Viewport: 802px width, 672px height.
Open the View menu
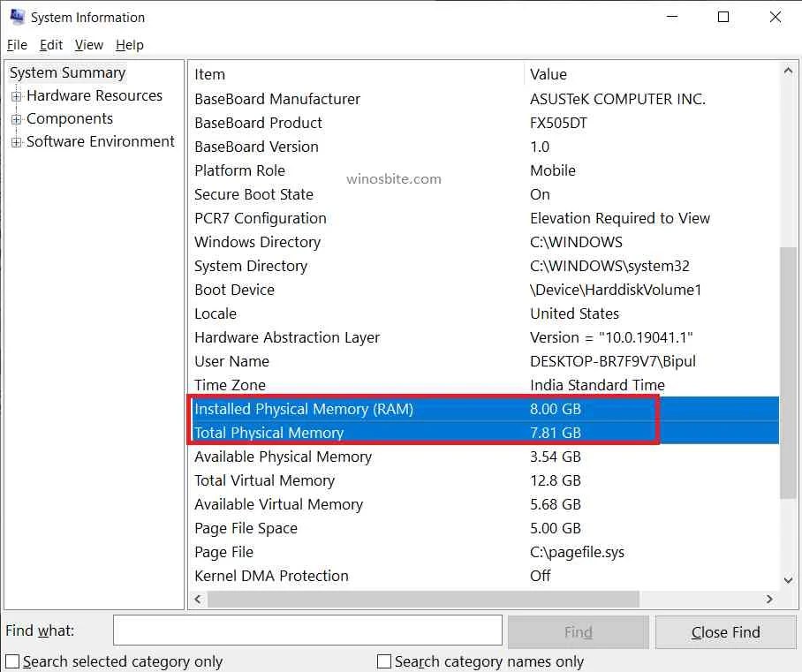pos(88,45)
